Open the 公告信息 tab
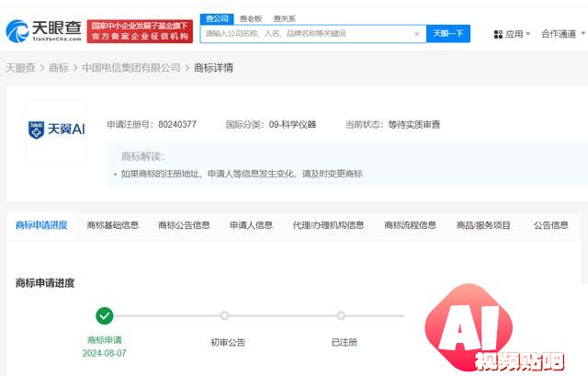Screen dimensions: 588x376 point(551,225)
